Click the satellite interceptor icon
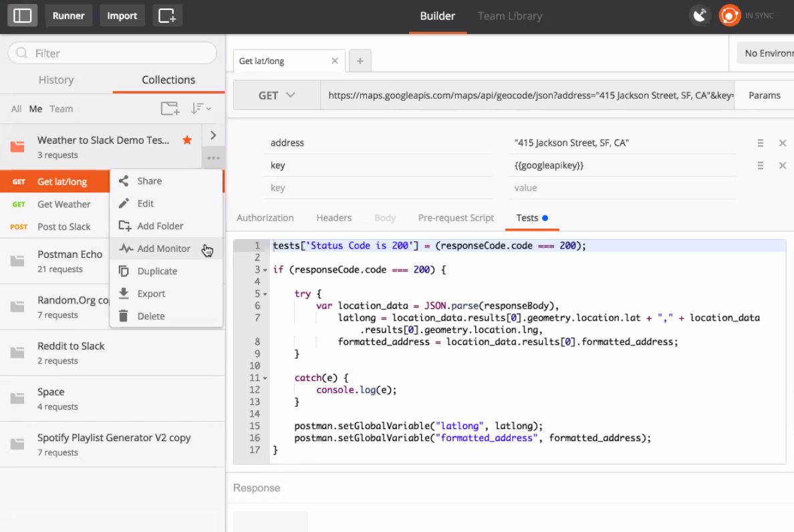The height and width of the screenshot is (532, 794). (700, 15)
